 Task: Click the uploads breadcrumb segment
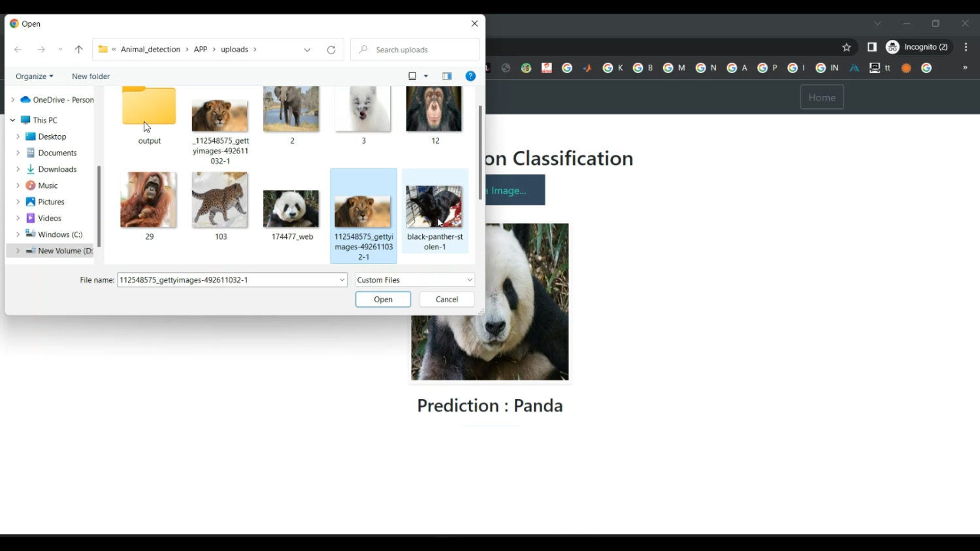[x=235, y=50]
